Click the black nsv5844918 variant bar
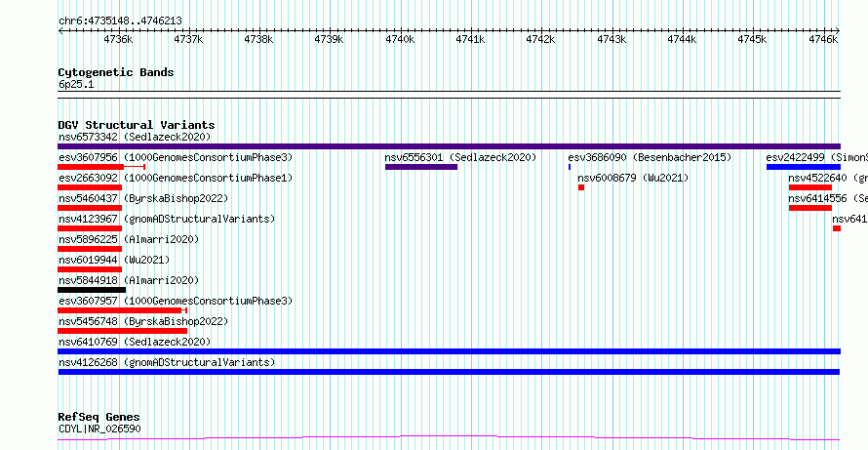Viewport: 868px width, 450px height. tap(92, 290)
